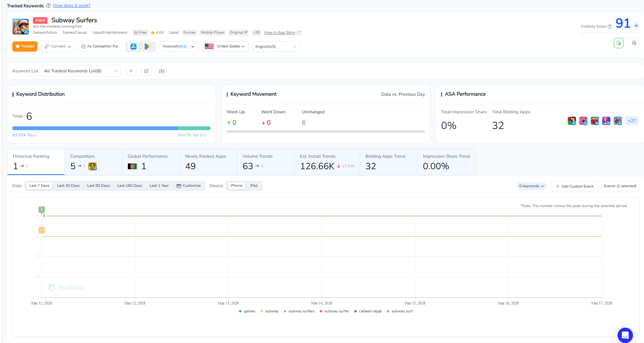This screenshot has height=343, width=644.
Task: Open the Est. Install Trends tab
Action: [x=327, y=162]
